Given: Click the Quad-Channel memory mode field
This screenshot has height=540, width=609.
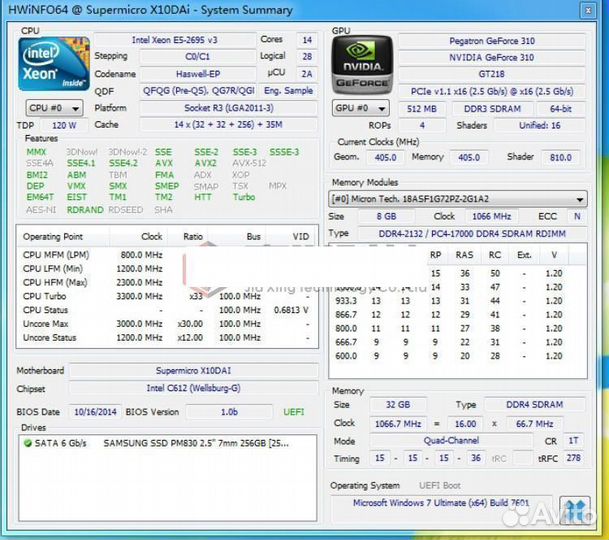Looking at the screenshot, I should pos(451,441).
